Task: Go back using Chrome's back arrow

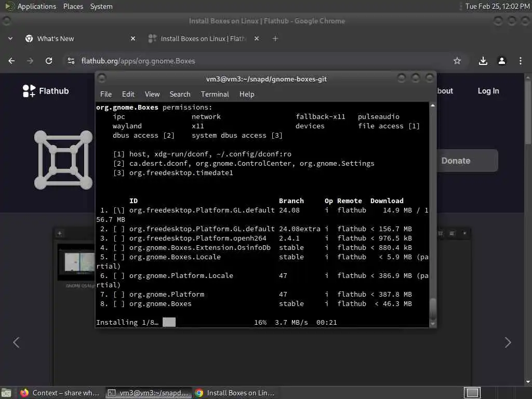Action: point(11,61)
